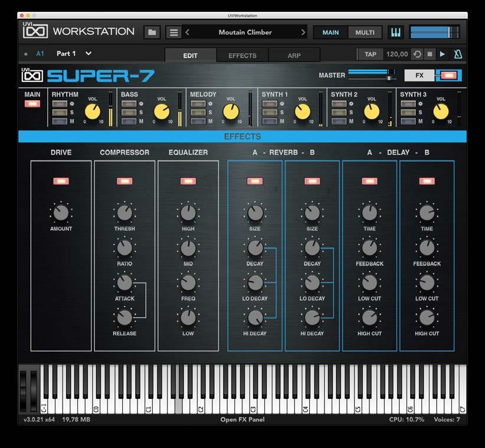The width and height of the screenshot is (485, 448).
Task: Click the pitch bend wheel
Action: [24, 391]
